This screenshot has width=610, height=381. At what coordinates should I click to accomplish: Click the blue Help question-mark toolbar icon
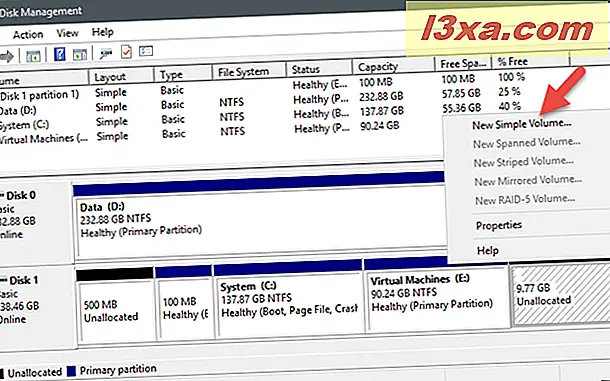point(60,54)
